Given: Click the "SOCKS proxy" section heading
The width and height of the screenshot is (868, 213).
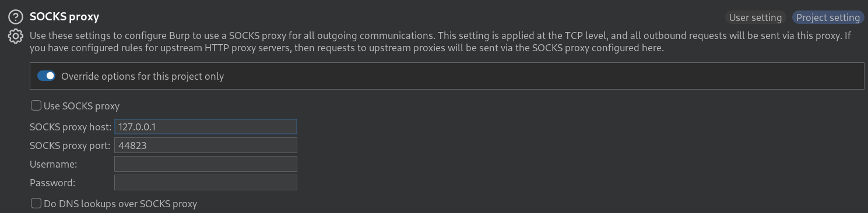Looking at the screenshot, I should coord(64,17).
